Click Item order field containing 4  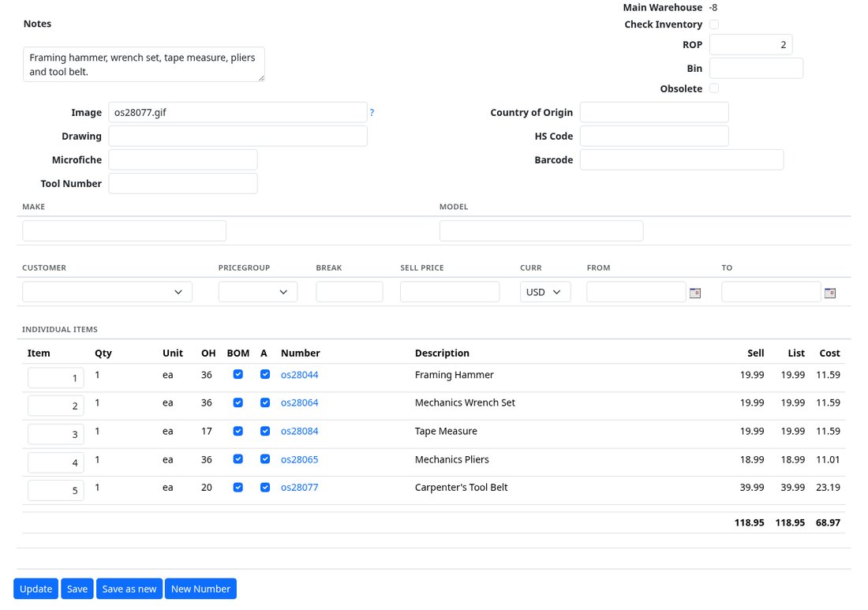tap(56, 462)
